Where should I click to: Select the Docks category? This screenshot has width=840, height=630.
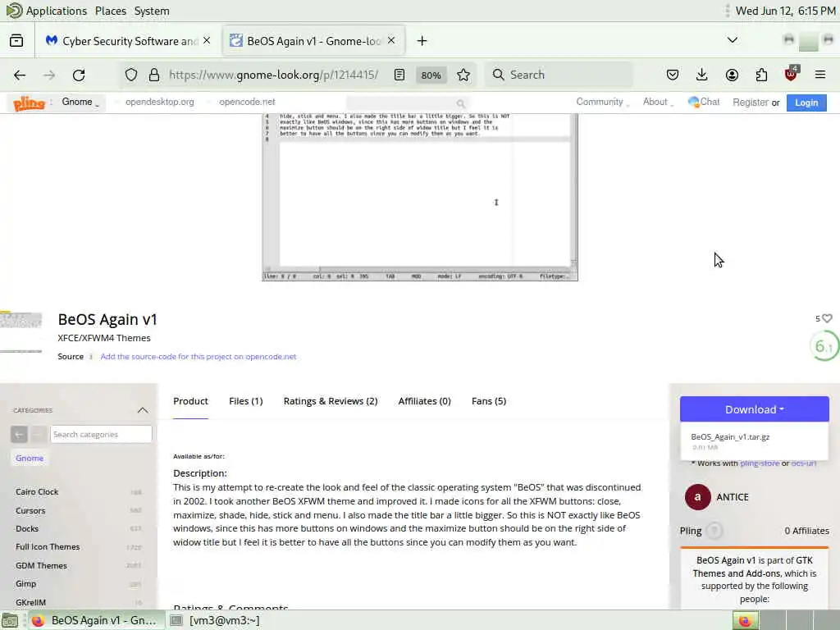pos(27,529)
